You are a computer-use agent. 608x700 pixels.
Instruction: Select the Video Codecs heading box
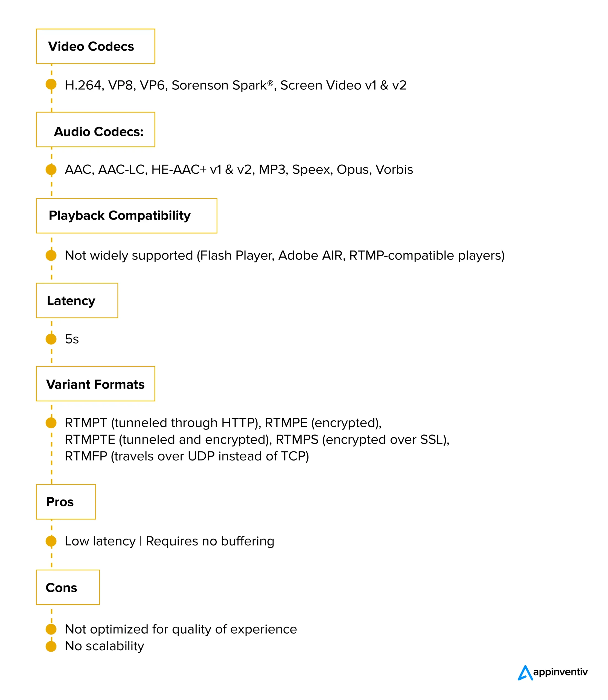pyautogui.click(x=95, y=46)
